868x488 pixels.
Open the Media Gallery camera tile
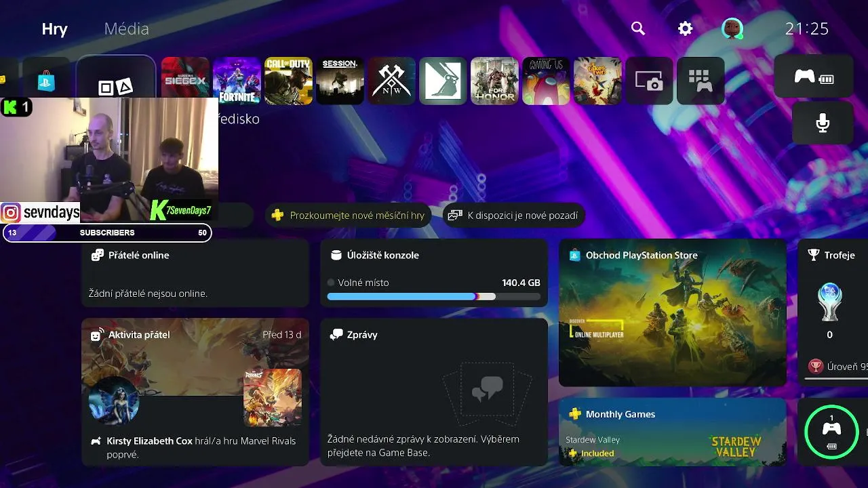click(x=649, y=81)
